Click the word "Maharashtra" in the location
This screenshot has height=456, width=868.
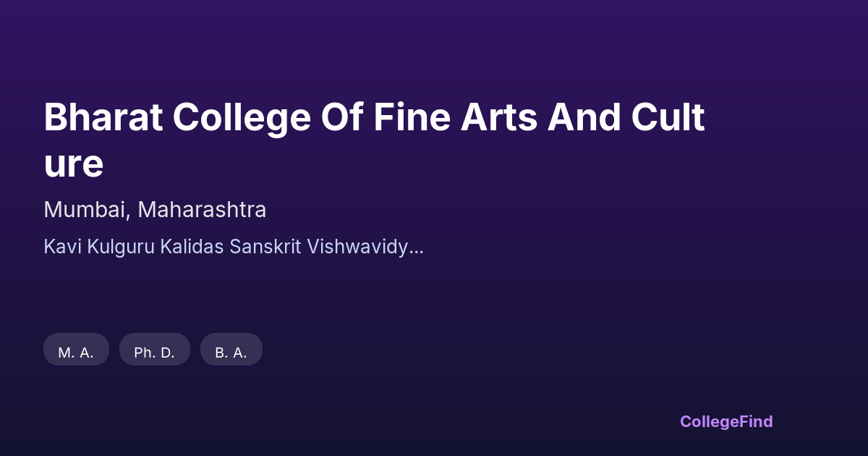point(202,210)
